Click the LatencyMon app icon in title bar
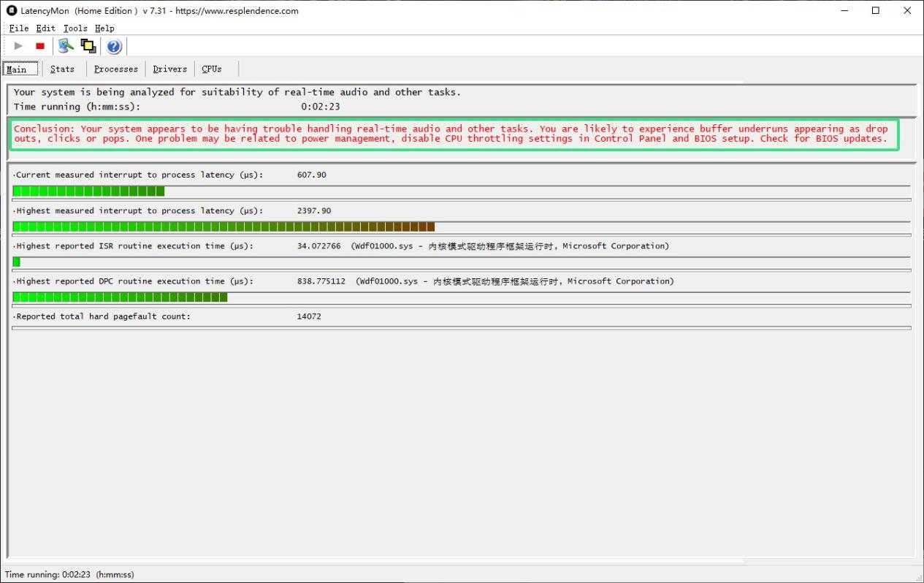This screenshot has height=583, width=924. coord(12,11)
